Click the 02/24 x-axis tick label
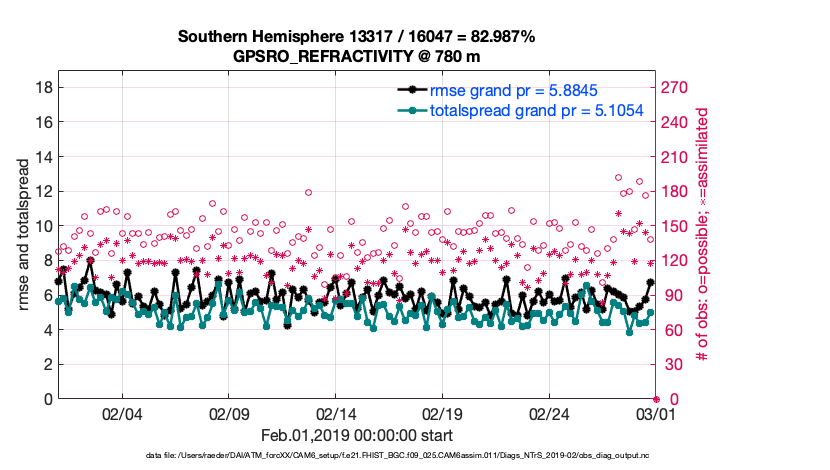The image size is (830, 470). (x=549, y=414)
